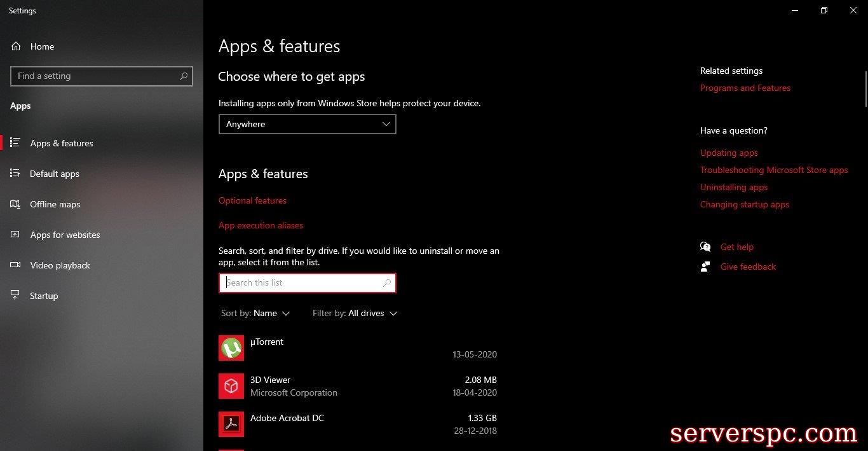Open the Optional features link
The image size is (868, 451).
252,200
